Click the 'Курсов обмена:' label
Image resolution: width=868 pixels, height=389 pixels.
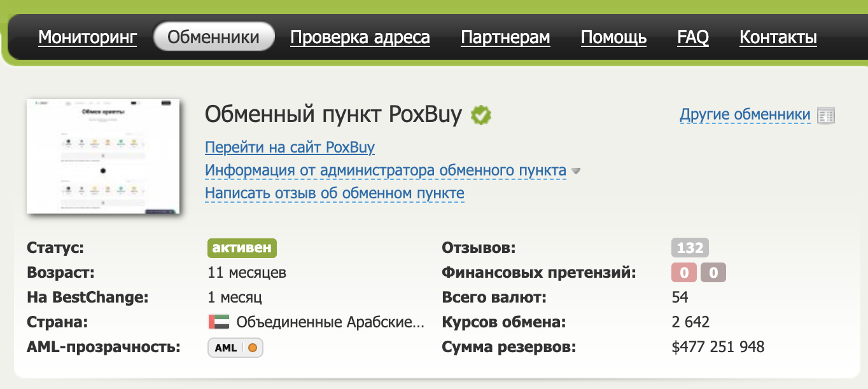click(x=503, y=322)
